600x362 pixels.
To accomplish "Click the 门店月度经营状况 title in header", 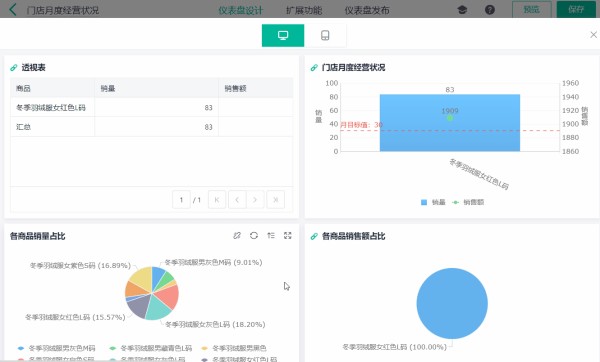I will [63, 10].
